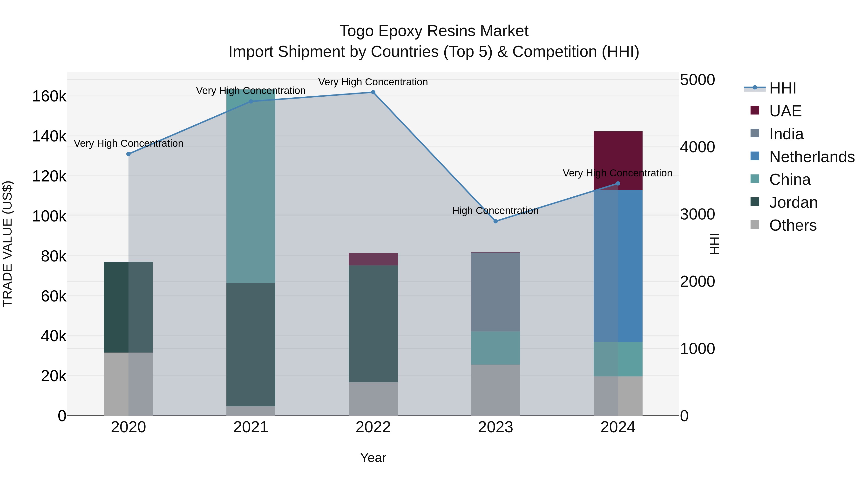Click the TRADE VALUE (US$) axis title
The image size is (868, 488).
(7, 244)
